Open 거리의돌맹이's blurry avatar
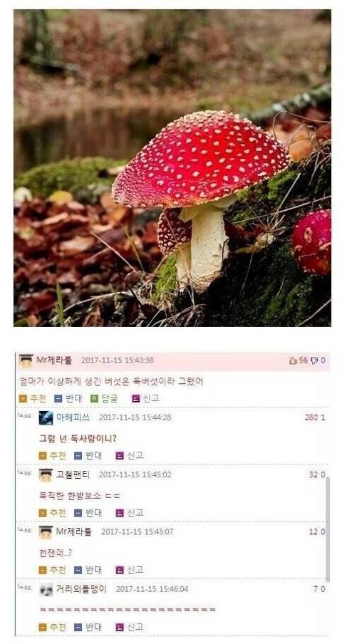 tap(46, 590)
